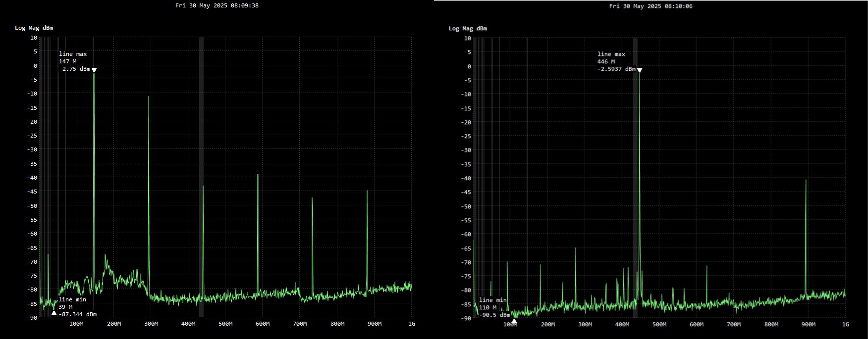Click the line max marker triangle at 147 M

pyautogui.click(x=94, y=70)
